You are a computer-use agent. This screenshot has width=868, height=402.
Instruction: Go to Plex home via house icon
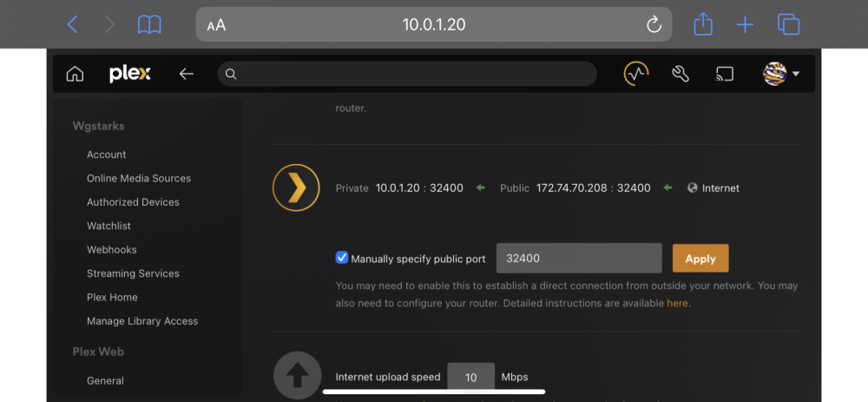pos(75,74)
